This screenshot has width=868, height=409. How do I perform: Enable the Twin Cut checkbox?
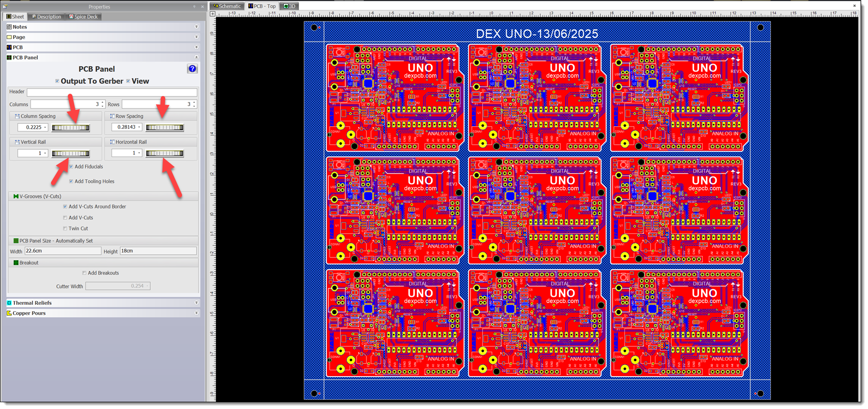(65, 229)
